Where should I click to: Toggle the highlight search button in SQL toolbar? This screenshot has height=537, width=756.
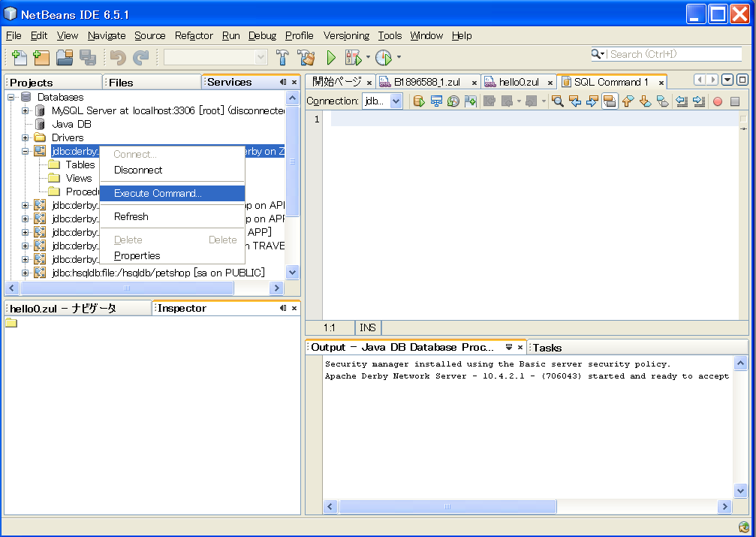[610, 101]
